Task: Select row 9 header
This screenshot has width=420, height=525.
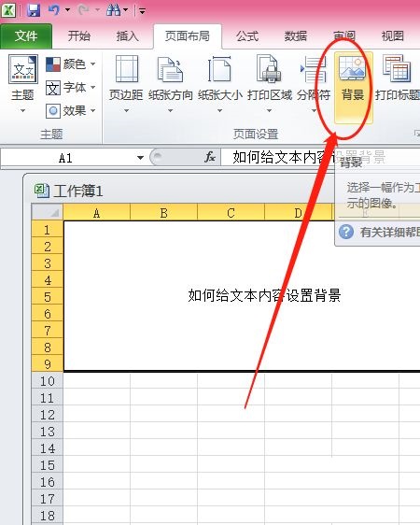Action: [x=48, y=363]
